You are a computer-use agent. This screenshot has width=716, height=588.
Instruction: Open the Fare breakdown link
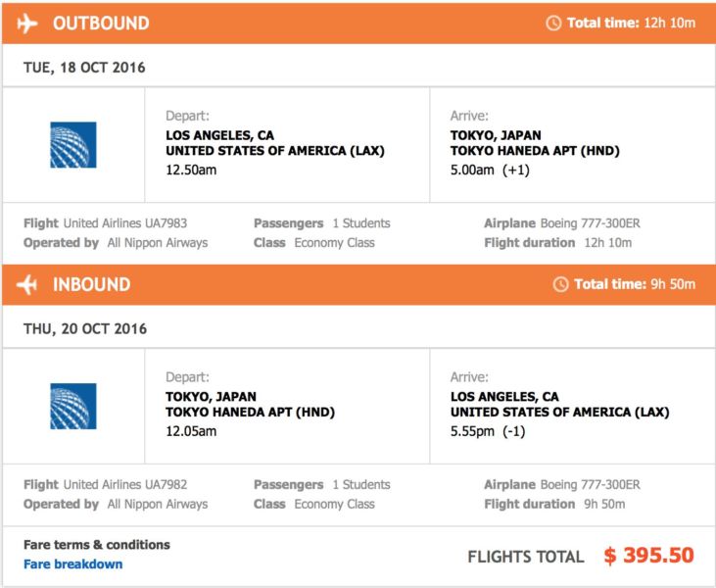point(73,563)
